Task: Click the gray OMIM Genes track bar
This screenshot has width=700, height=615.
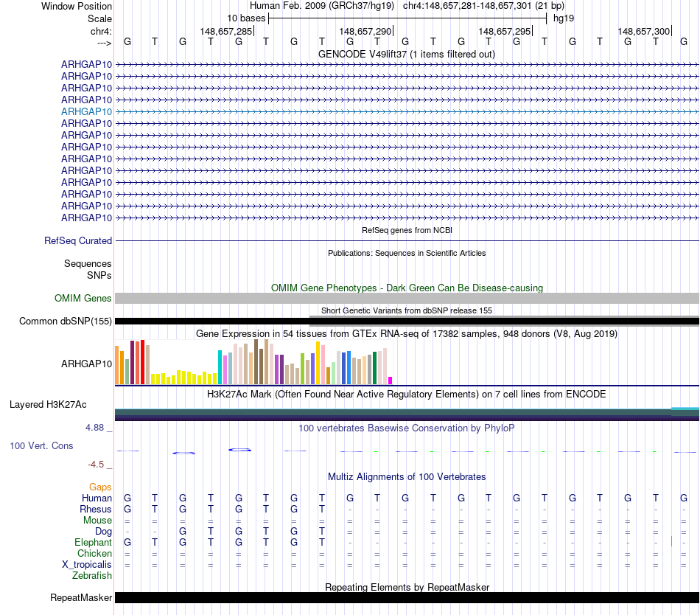Action: [407, 299]
